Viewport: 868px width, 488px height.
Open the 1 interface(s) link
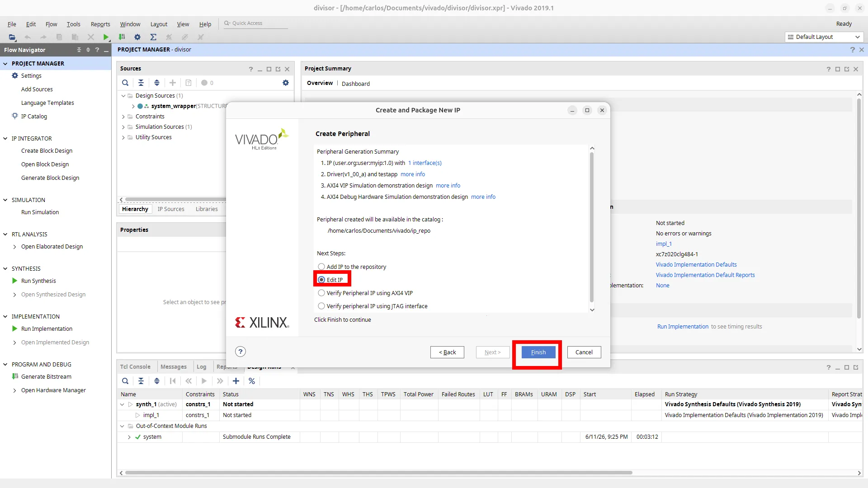(425, 163)
